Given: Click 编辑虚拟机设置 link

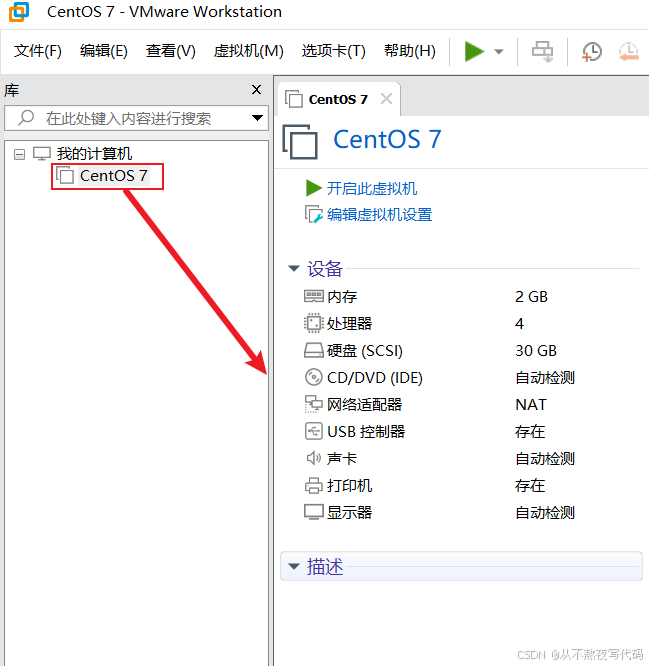Looking at the screenshot, I should pos(379,214).
